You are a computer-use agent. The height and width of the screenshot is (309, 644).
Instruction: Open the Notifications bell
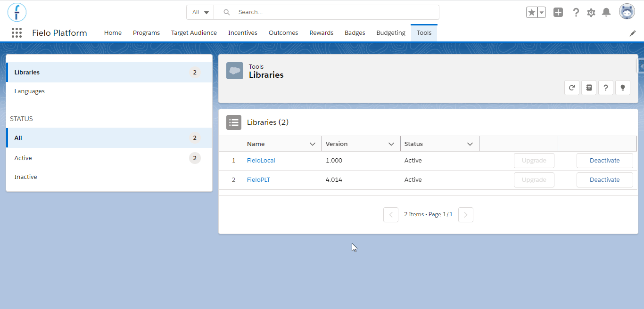coord(607,12)
